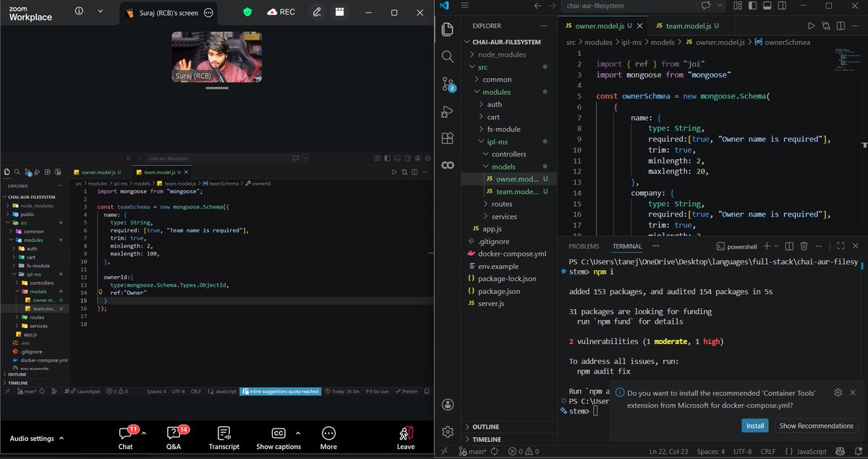Select the Run and Debug icon

(448, 112)
